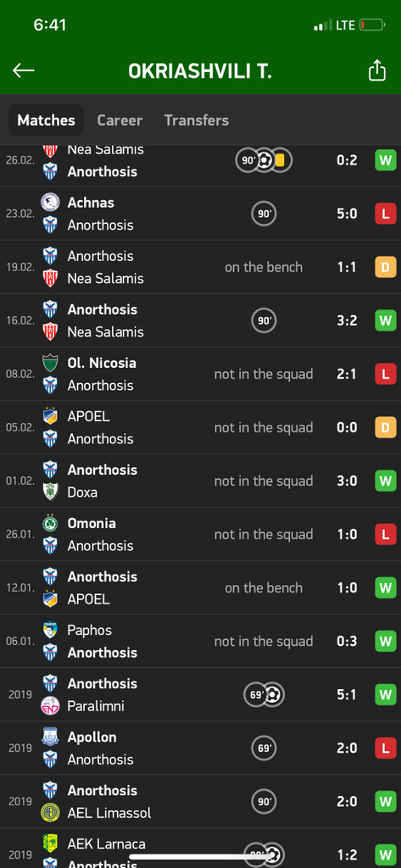401x868 pixels.
Task: Select the Matches tab
Action: [46, 120]
